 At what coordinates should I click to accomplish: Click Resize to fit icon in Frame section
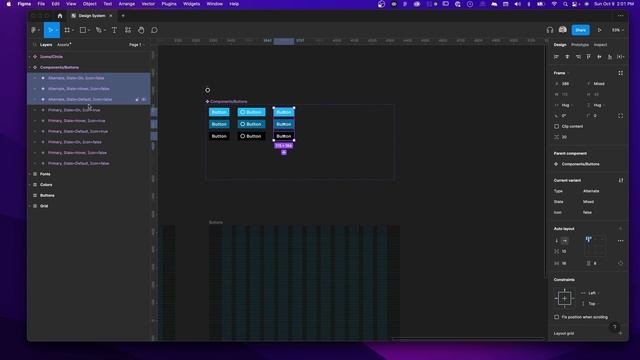620,73
